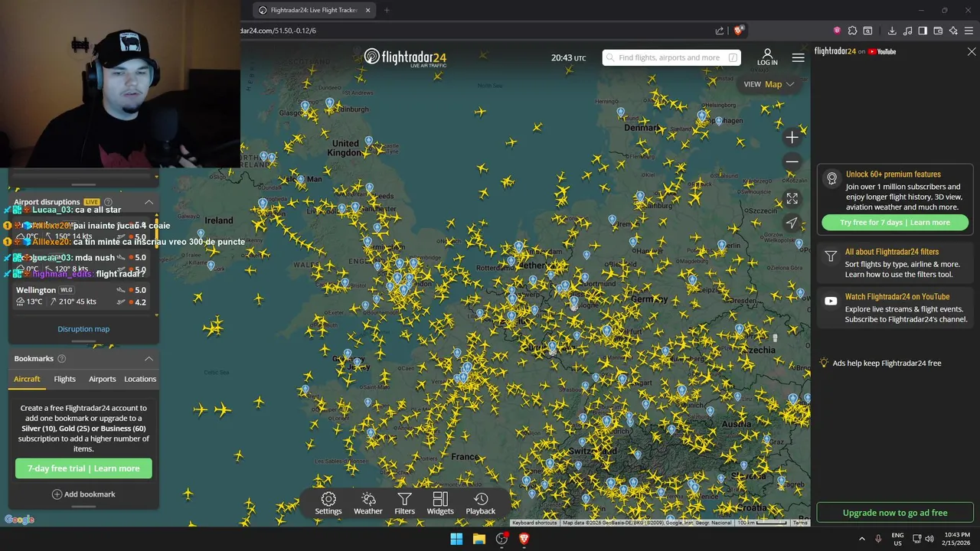Click Upgrade now to go ad free

[895, 513]
